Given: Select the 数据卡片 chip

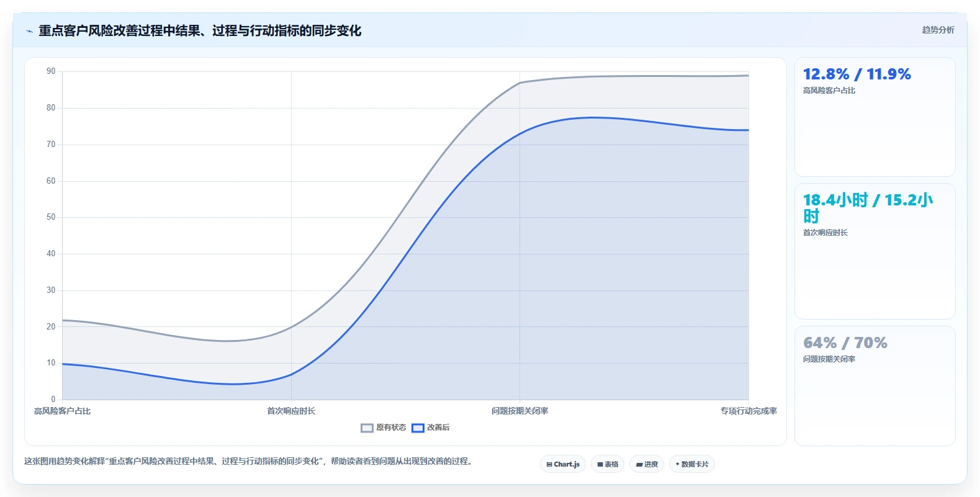Looking at the screenshot, I should click(x=692, y=464).
